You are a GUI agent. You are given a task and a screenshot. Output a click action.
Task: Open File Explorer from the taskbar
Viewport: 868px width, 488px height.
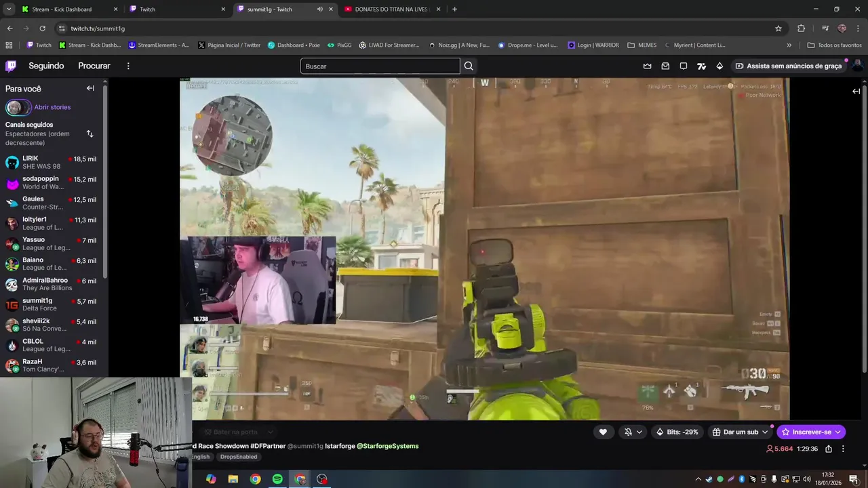pyautogui.click(x=233, y=479)
